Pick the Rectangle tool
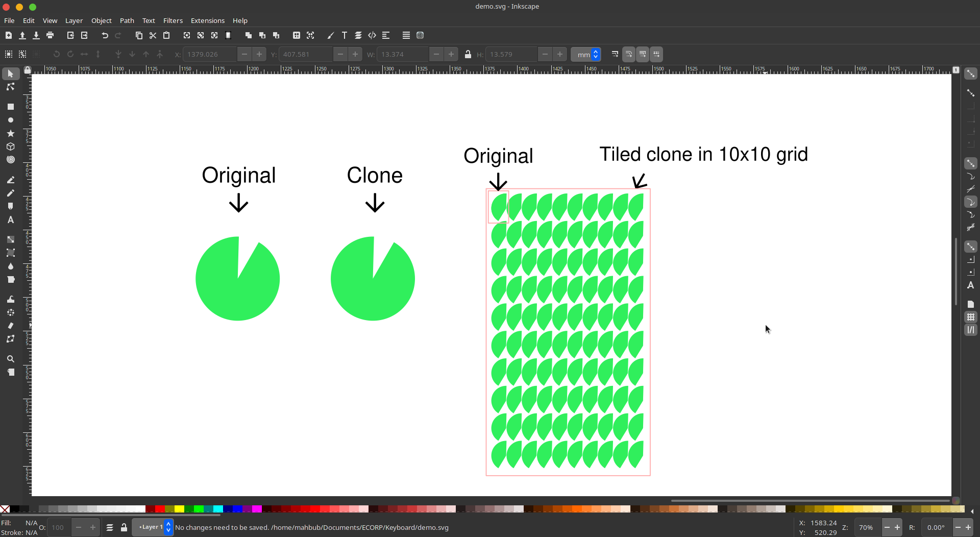This screenshot has height=537, width=980. coord(10,107)
